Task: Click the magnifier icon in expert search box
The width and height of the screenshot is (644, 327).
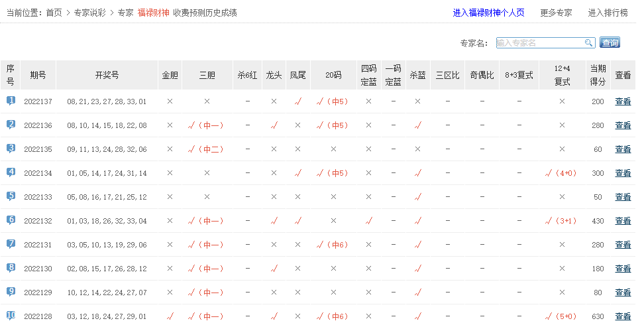Action: tap(588, 42)
